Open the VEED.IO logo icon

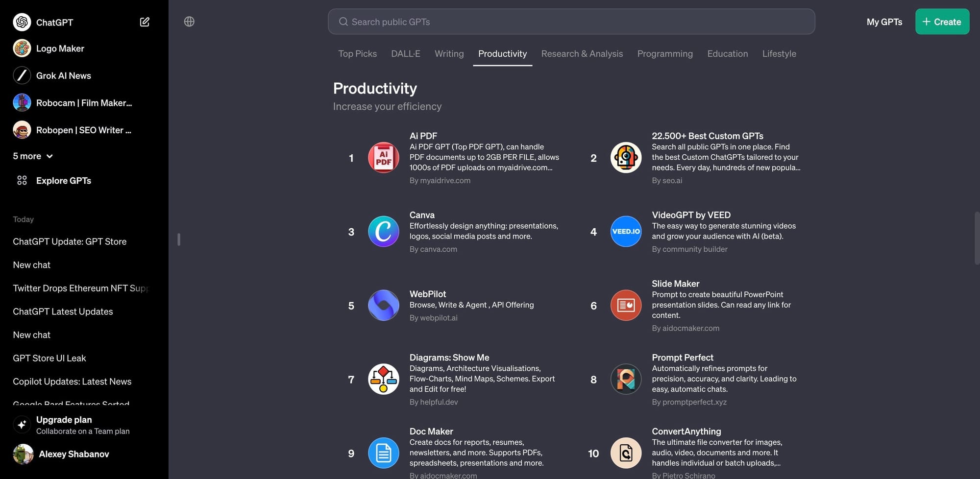626,232
